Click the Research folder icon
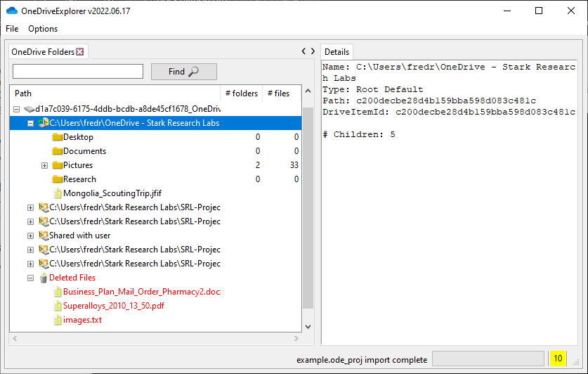Viewport: 588px width, 374px height. pos(58,179)
